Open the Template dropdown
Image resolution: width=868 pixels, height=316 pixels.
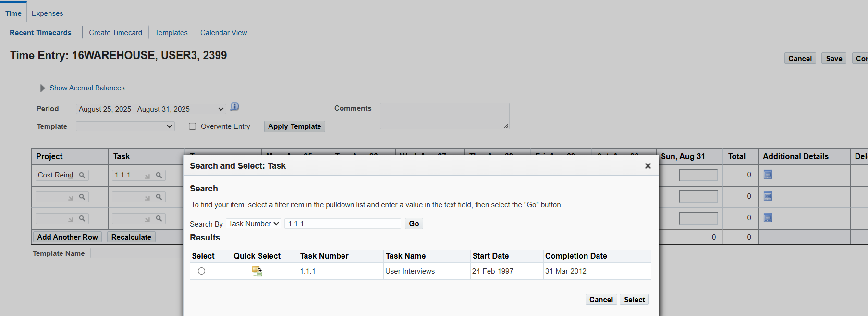point(125,126)
